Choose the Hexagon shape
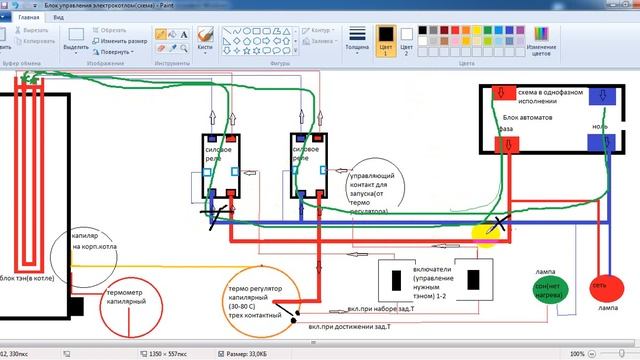Image resolution: width=640 pixels, height=360 pixels. (x=257, y=41)
